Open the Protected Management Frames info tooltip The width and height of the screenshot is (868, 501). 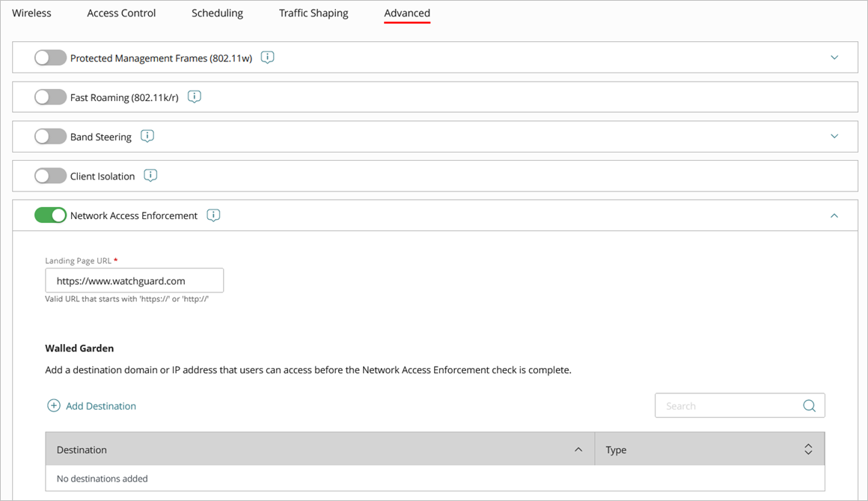click(x=267, y=57)
